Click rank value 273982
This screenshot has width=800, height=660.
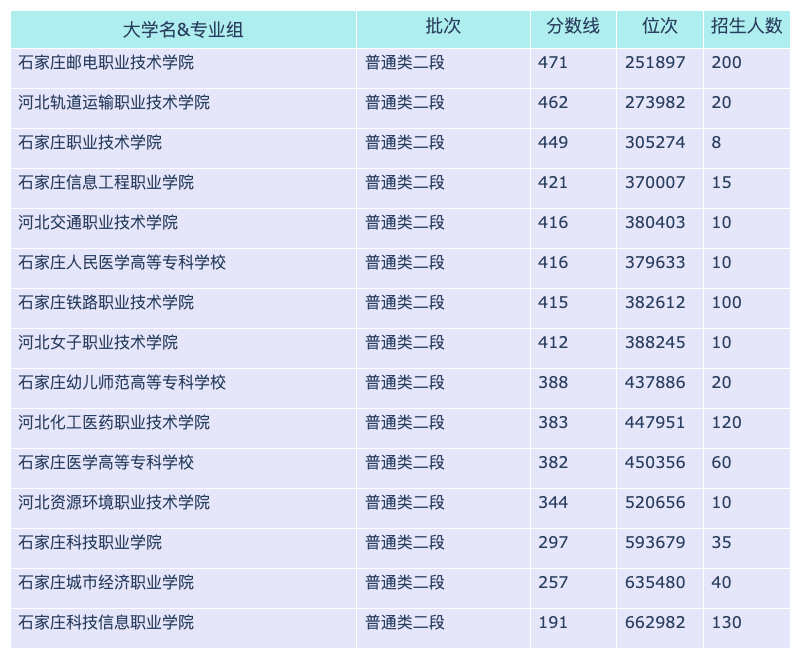pyautogui.click(x=655, y=102)
